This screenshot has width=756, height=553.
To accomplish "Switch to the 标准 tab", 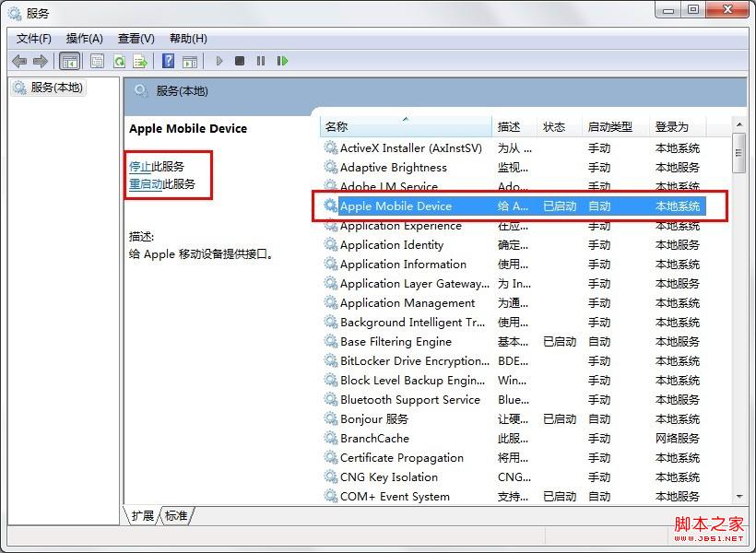I will [x=176, y=515].
